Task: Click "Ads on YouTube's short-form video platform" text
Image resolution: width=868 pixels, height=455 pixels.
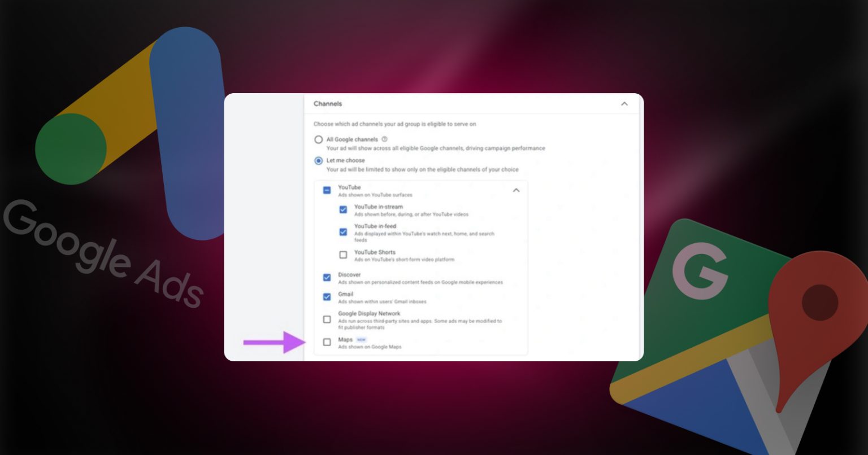Action: (x=404, y=260)
